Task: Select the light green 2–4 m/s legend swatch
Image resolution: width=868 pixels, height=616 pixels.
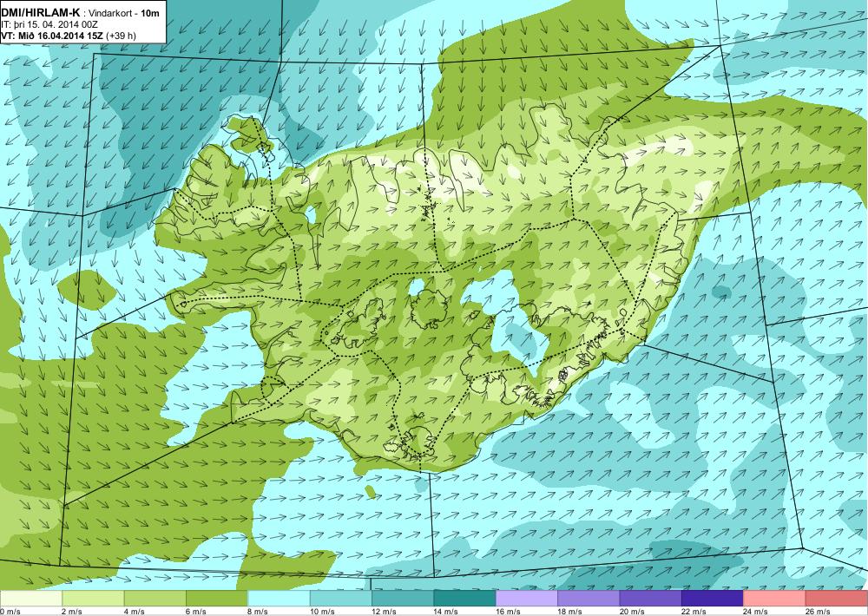Action: coord(93,599)
